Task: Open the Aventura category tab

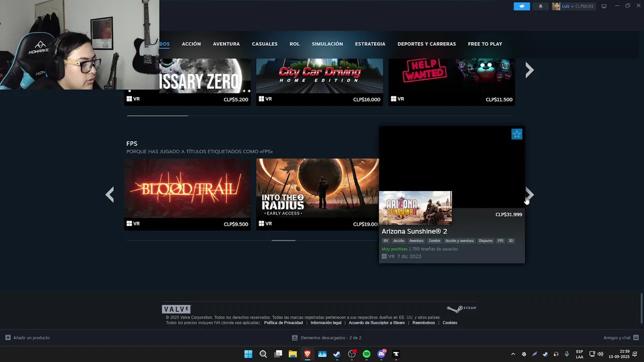Action: coord(226,44)
